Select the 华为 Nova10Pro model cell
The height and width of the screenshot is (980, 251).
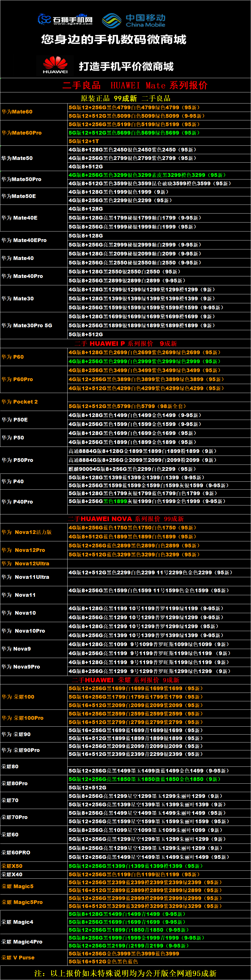(34, 631)
